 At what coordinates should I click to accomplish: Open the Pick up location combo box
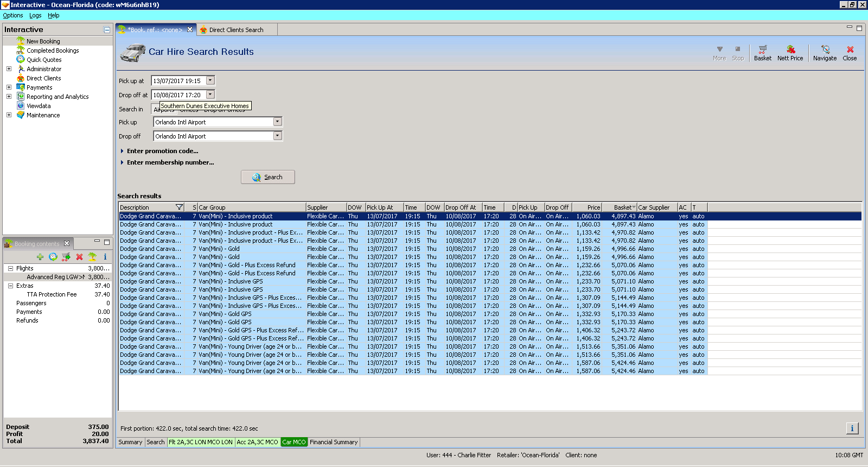pyautogui.click(x=277, y=122)
